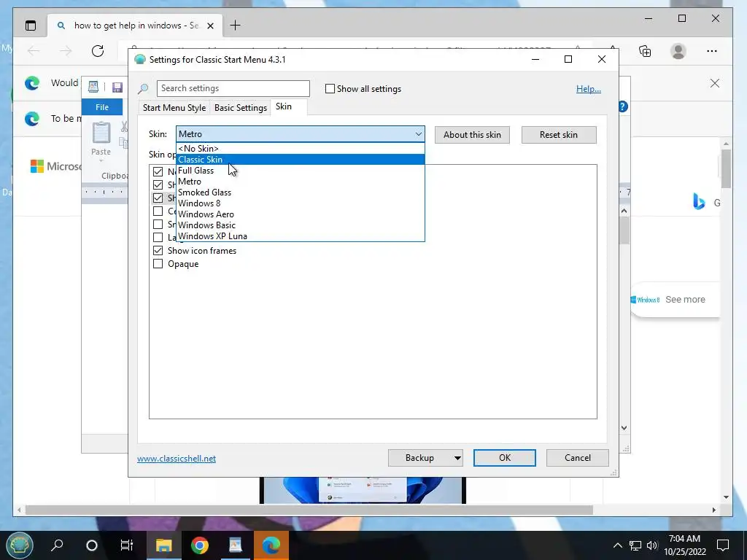The image size is (747, 560).
Task: Launch Google Chrome from taskbar
Action: click(200, 545)
